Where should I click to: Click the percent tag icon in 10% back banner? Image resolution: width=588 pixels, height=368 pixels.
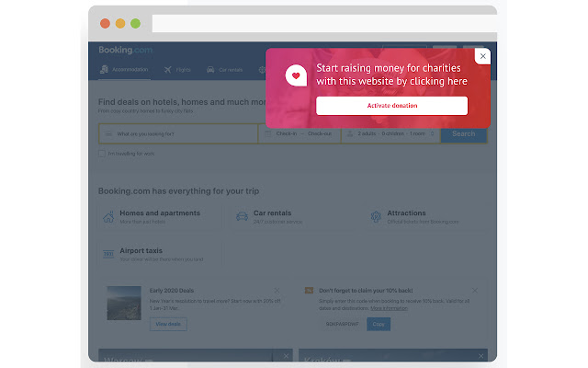(x=309, y=291)
